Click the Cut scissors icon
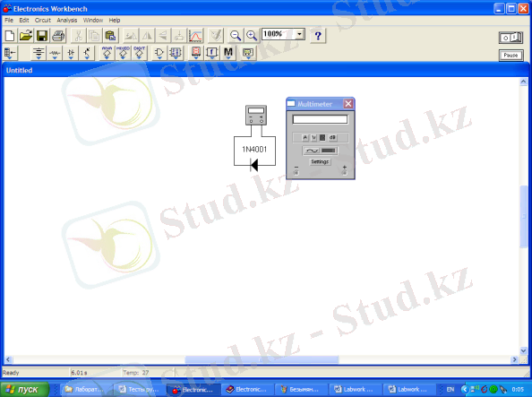 [x=79, y=35]
